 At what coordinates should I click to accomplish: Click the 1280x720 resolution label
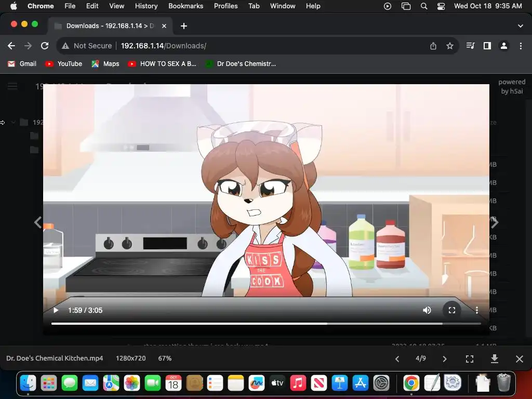click(x=130, y=358)
